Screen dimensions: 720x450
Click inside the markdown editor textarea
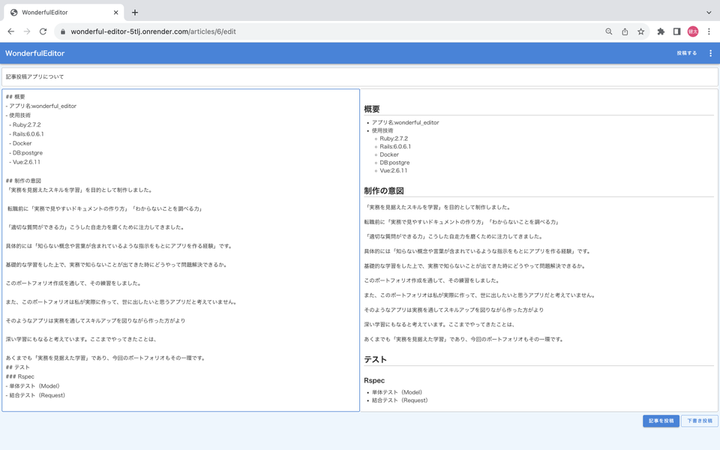[181, 250]
